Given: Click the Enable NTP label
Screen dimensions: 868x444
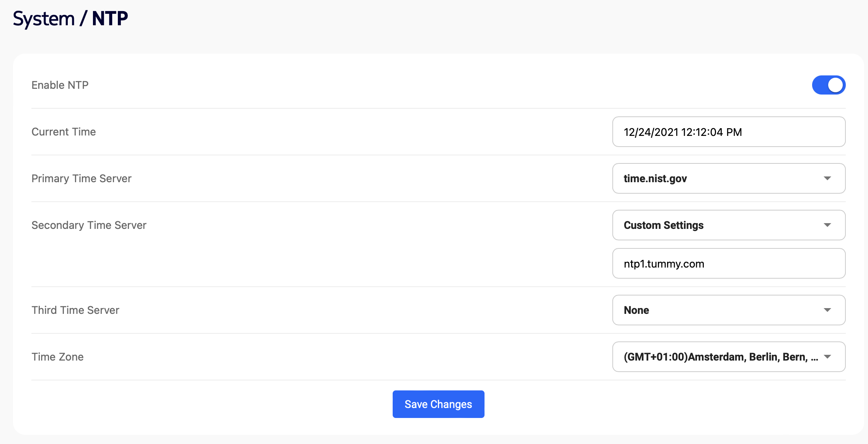Looking at the screenshot, I should click(x=60, y=85).
